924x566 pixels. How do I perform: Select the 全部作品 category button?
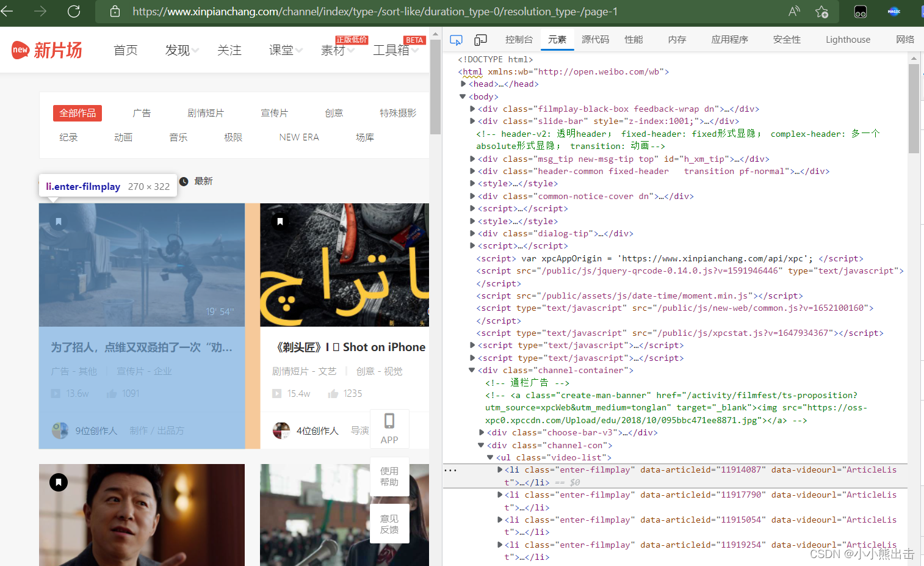tap(78, 113)
